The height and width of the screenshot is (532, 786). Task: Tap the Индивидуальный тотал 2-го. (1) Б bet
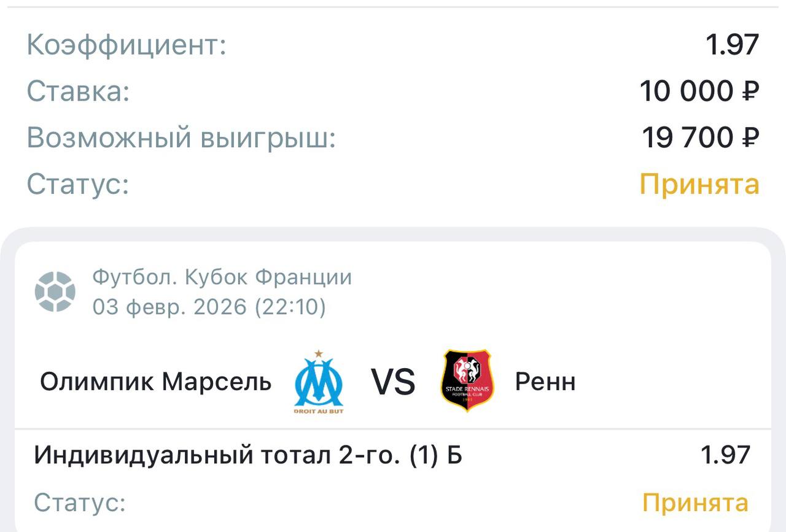click(x=247, y=455)
